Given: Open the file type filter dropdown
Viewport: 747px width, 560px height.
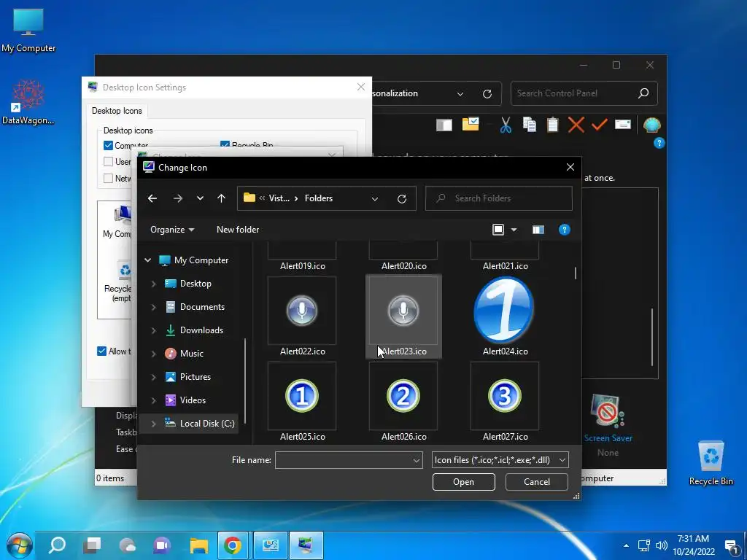Looking at the screenshot, I should pyautogui.click(x=562, y=460).
